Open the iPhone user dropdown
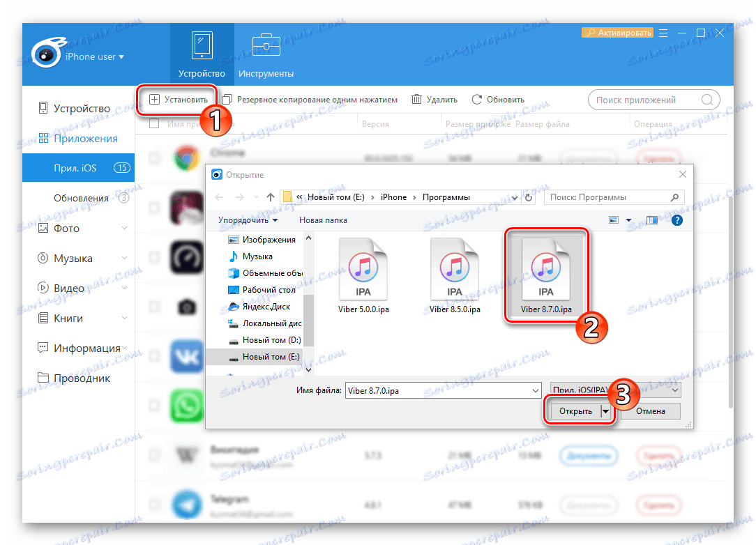Screen dimensions: 756x545 [x=95, y=56]
